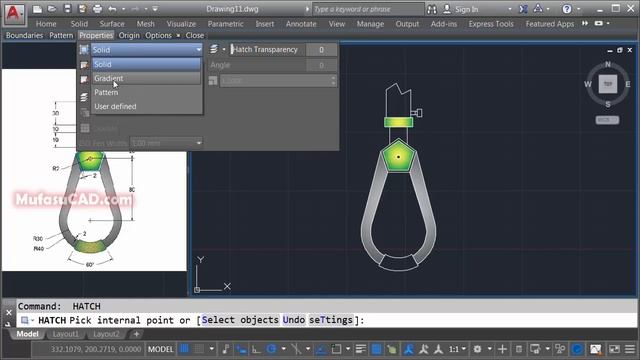Click the Angle slider in Properties panel
Viewport: 640px width, 360px height.
coord(257,65)
